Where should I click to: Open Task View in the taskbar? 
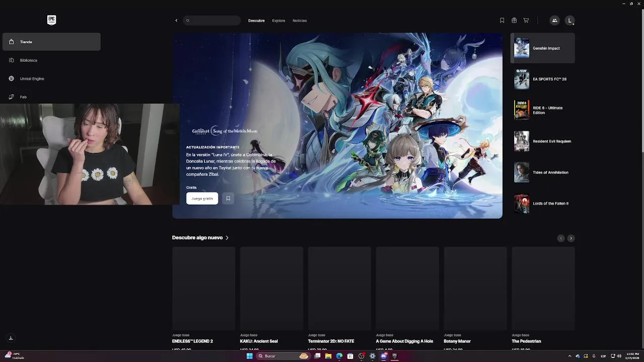coord(317,356)
